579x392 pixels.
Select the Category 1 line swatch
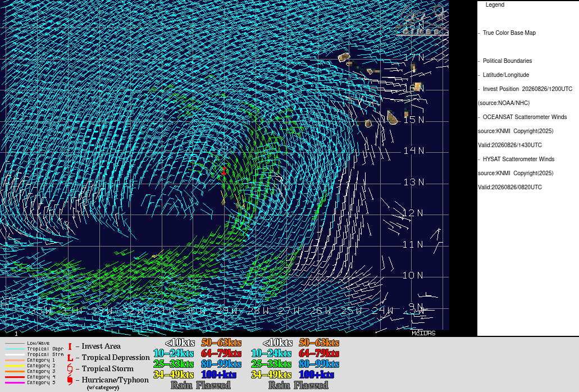(15, 360)
